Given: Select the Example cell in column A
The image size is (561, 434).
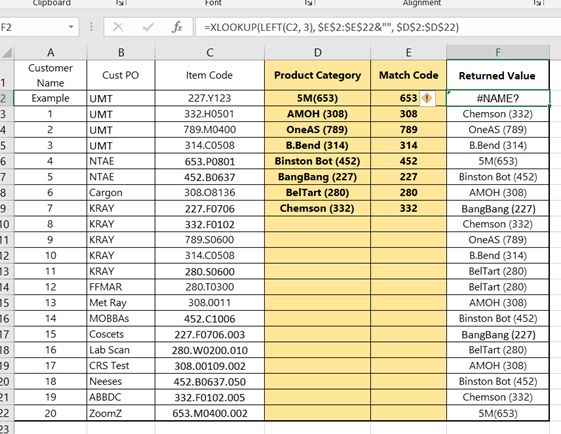Looking at the screenshot, I should (x=50, y=98).
